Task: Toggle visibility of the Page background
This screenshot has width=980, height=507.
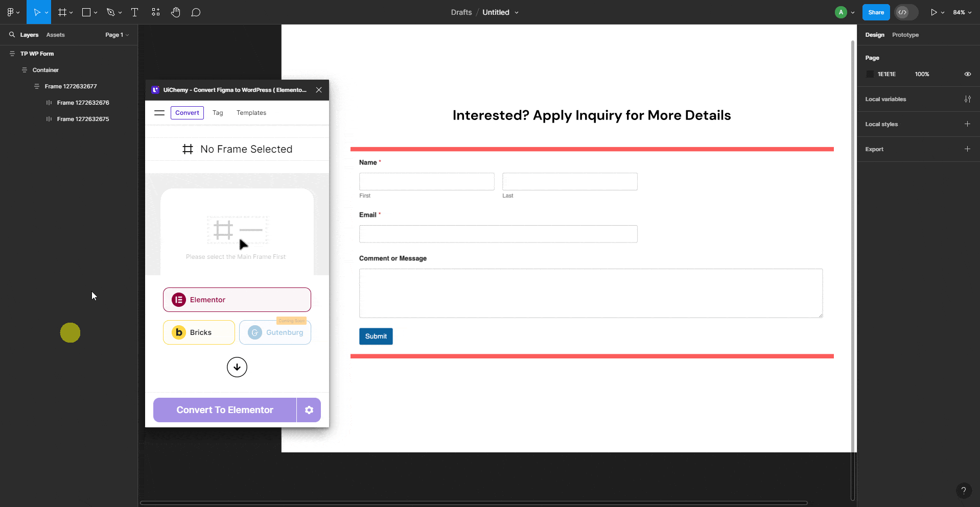Action: click(967, 74)
